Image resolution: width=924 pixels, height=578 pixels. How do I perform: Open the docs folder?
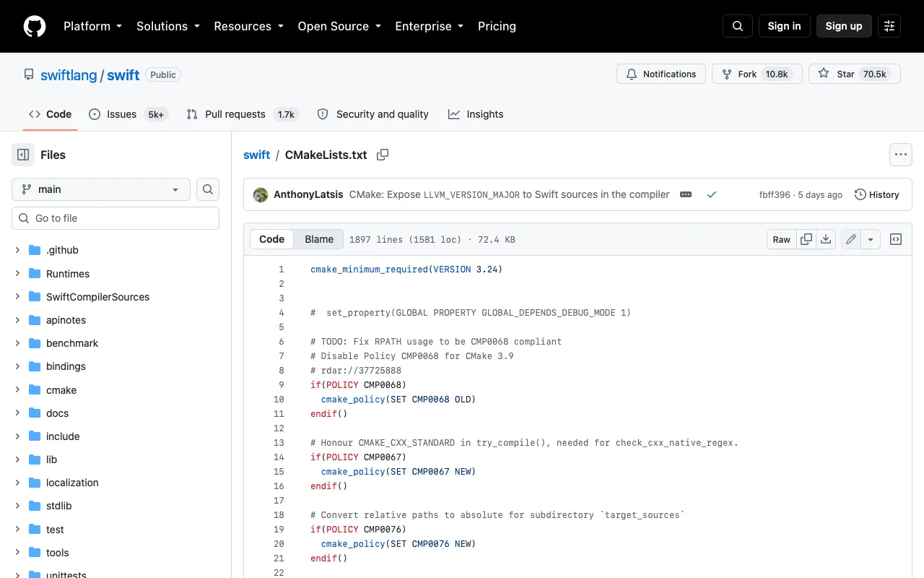[57, 413]
